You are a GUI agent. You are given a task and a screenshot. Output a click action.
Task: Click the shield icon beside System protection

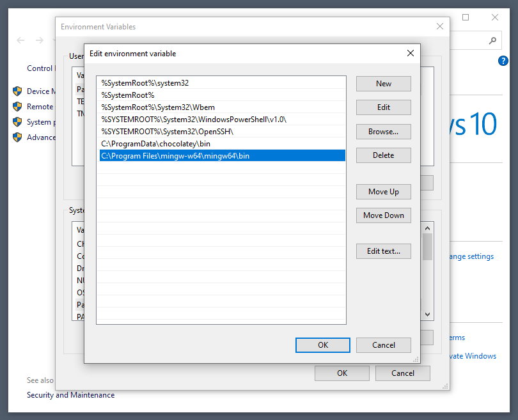pos(17,122)
